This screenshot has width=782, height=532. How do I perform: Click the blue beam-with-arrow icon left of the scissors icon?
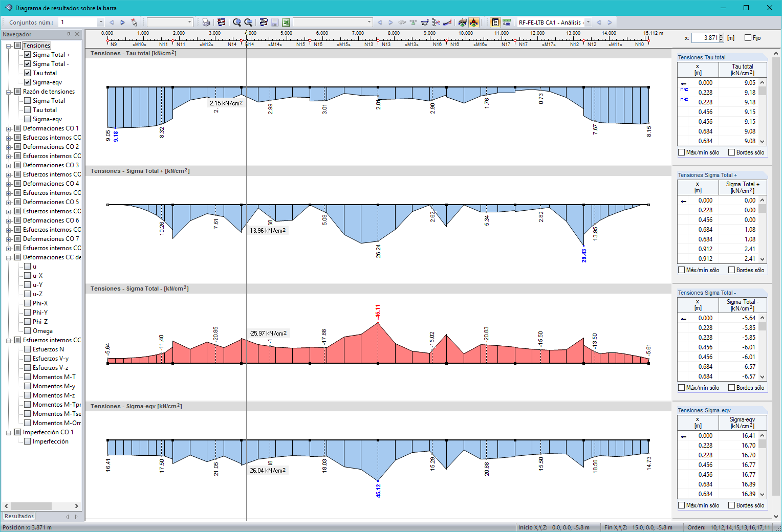[x=425, y=23]
